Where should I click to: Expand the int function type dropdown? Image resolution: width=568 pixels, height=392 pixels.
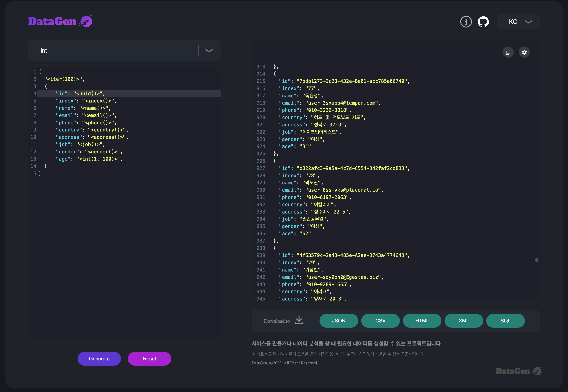209,51
